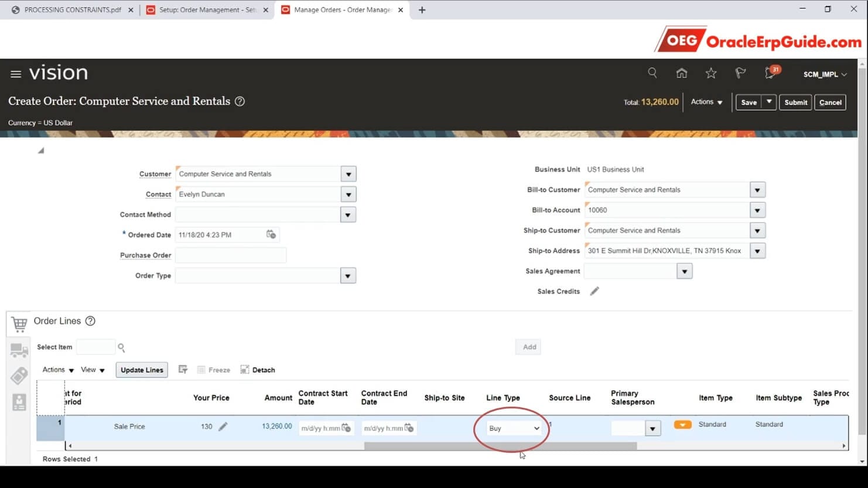The width and height of the screenshot is (868, 488).
Task: Edit Sales Credits pencil icon
Action: [x=594, y=291]
